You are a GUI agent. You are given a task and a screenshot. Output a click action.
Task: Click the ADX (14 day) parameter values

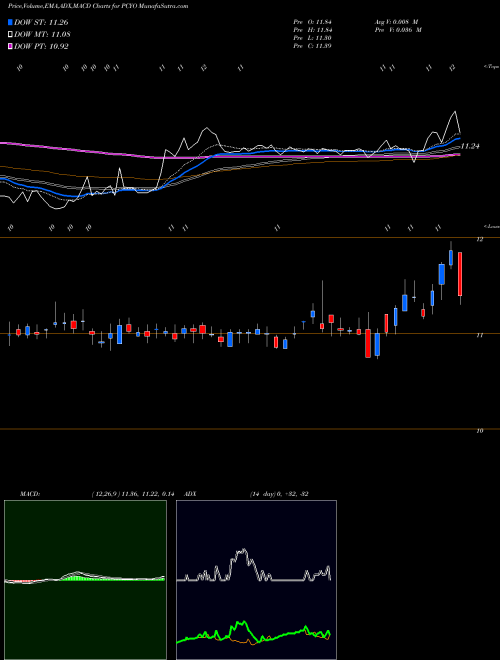click(279, 494)
